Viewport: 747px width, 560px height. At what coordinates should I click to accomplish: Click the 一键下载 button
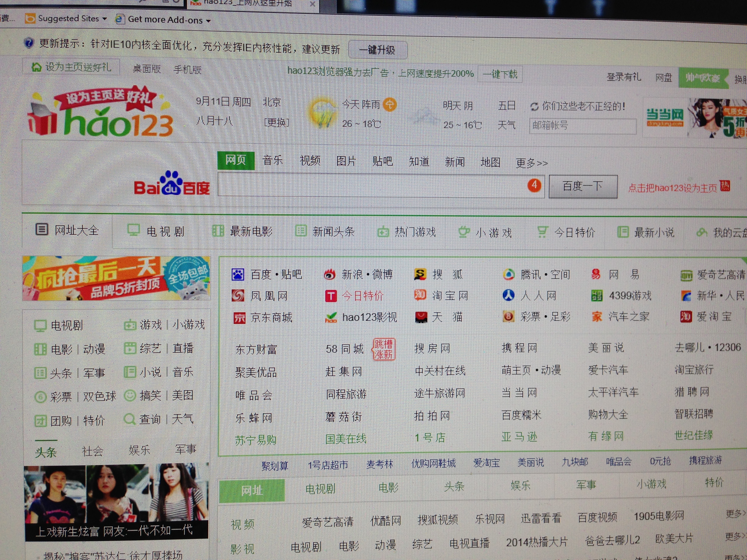click(x=500, y=74)
